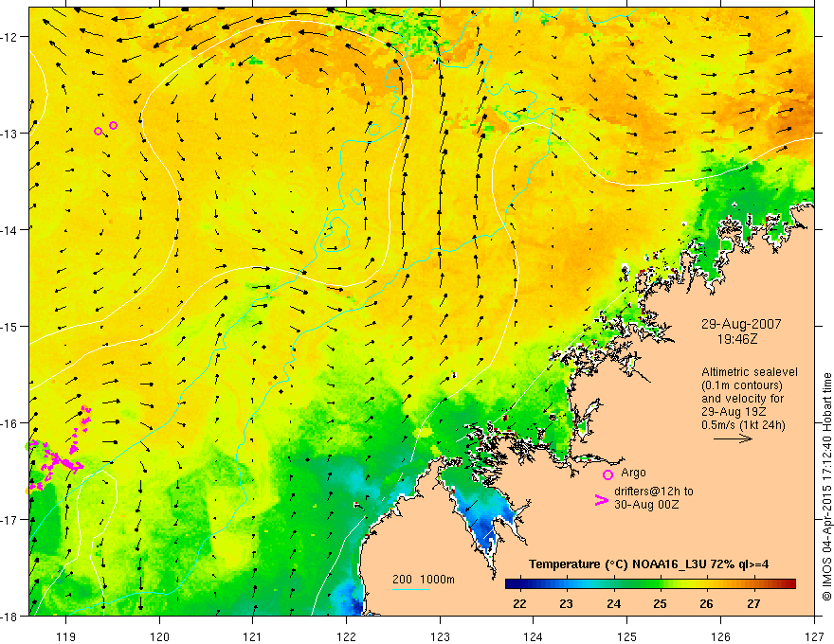This screenshot has height=644, width=834.
Task: Click longitude label 124
Action: (534, 636)
